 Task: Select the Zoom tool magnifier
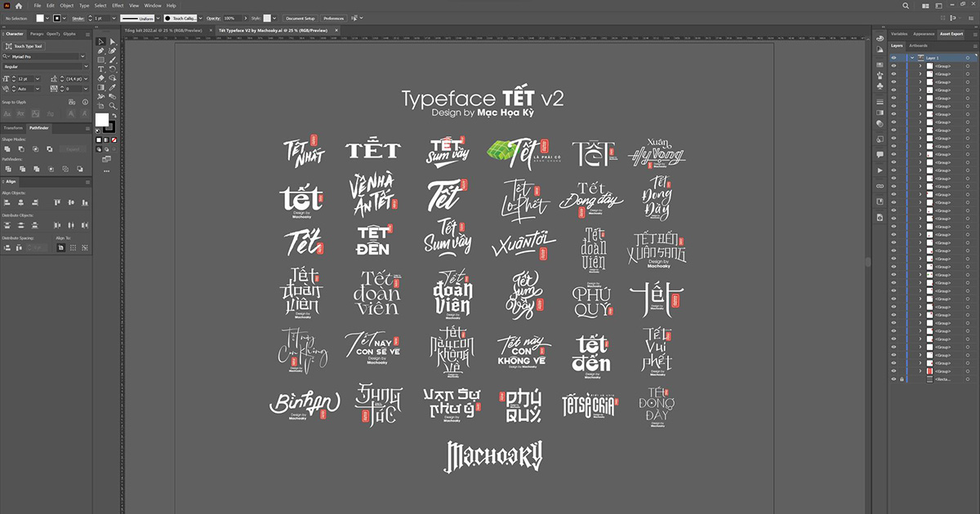(112, 105)
